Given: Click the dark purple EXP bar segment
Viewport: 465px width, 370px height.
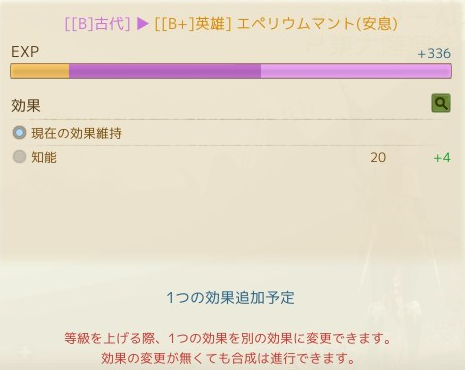Looking at the screenshot, I should click(x=165, y=71).
